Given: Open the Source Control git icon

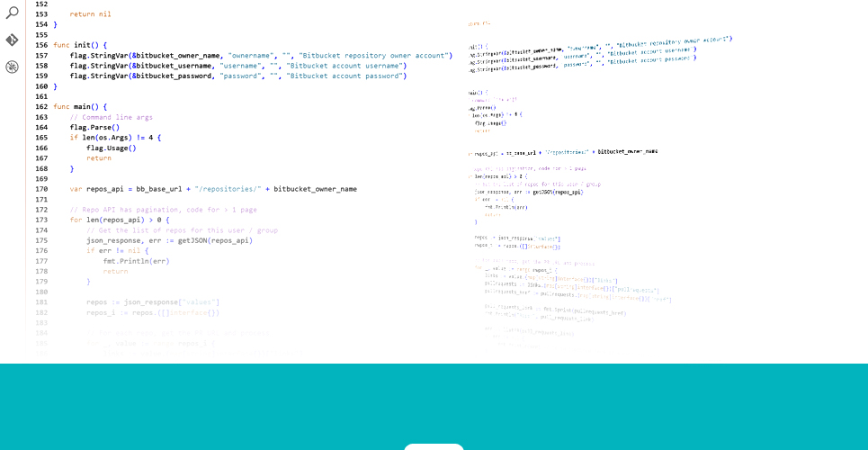Looking at the screenshot, I should (x=13, y=40).
